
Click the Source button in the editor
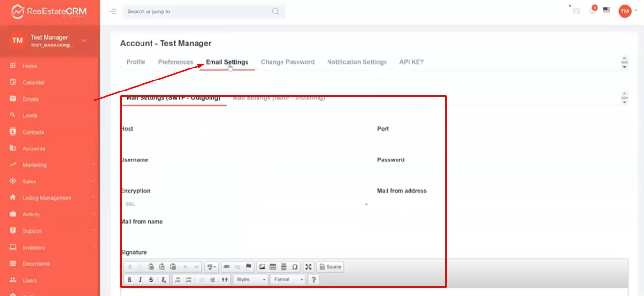330,267
